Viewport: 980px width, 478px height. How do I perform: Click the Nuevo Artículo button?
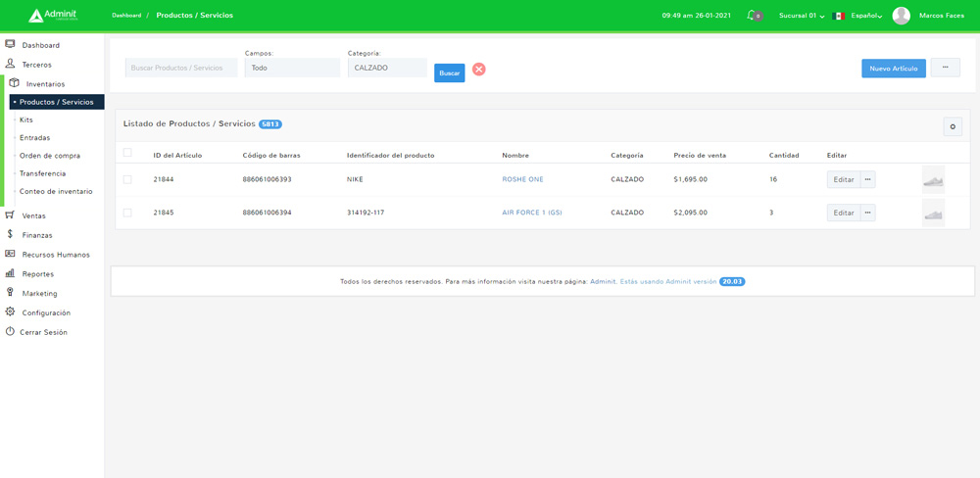point(893,69)
